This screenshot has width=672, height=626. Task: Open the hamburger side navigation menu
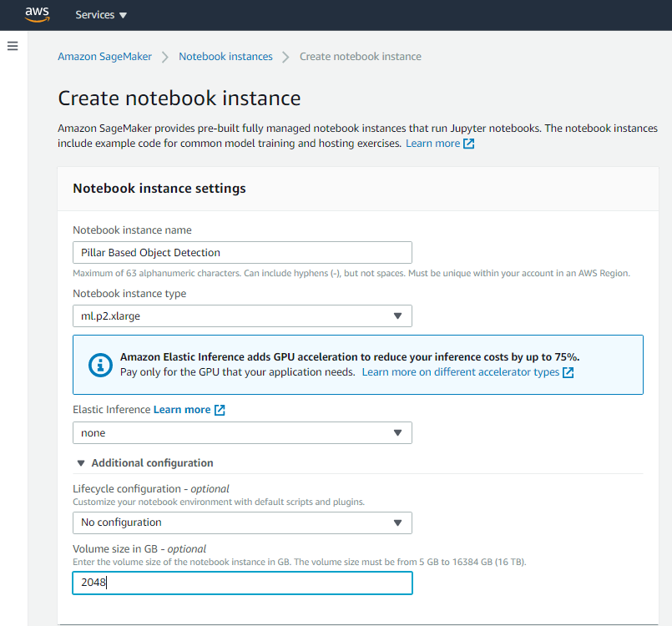pyautogui.click(x=13, y=46)
